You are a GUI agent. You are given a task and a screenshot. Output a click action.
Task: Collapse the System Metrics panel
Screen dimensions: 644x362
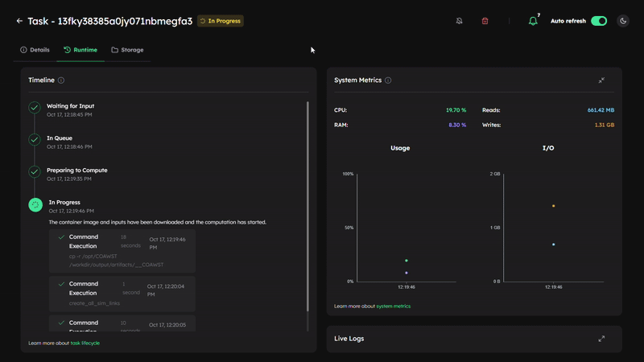(601, 80)
